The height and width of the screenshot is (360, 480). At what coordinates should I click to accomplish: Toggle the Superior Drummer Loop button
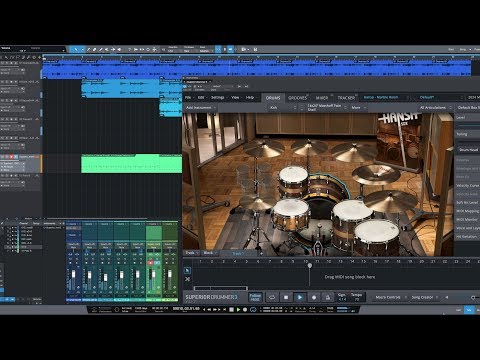[272, 297]
